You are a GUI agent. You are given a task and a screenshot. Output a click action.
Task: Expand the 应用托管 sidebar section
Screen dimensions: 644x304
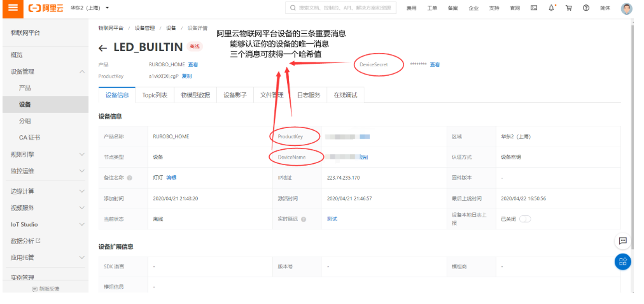click(x=81, y=257)
